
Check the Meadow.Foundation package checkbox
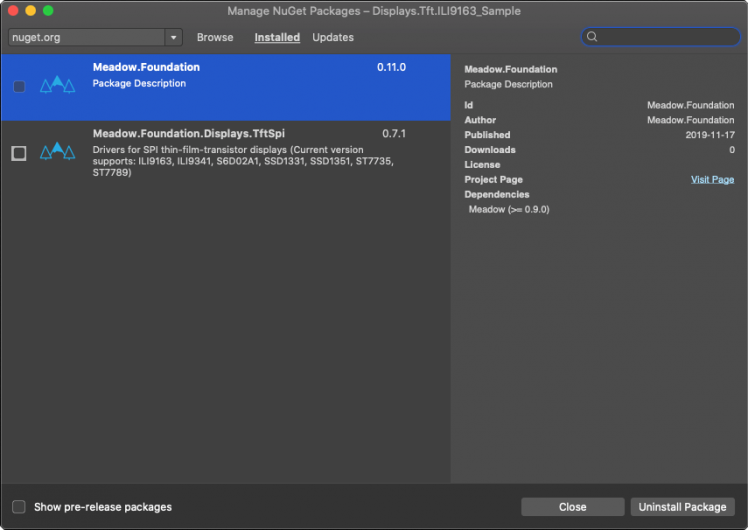point(19,86)
